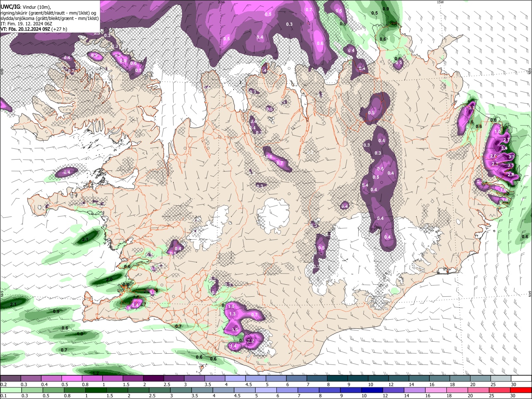Select the darkest purple upper swatch between 2 and 2.5
Viewport: 532px width, 399px height.
point(153,379)
